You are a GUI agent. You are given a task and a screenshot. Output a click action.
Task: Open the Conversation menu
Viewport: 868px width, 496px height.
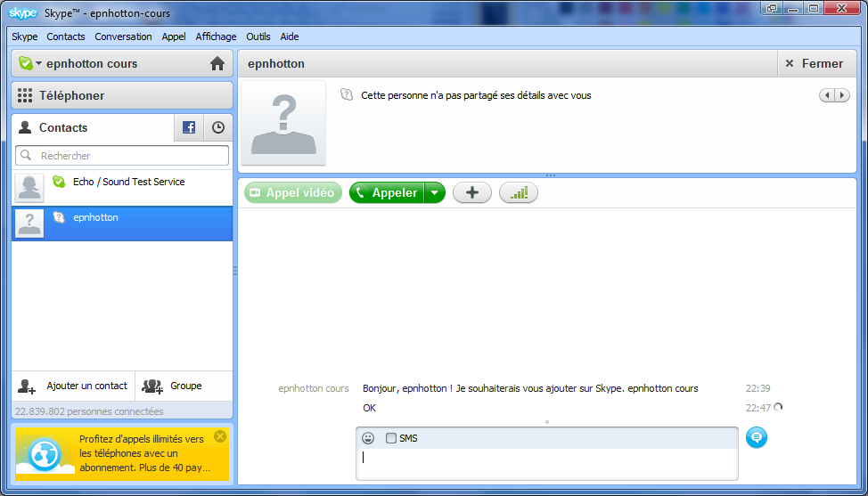(x=123, y=37)
